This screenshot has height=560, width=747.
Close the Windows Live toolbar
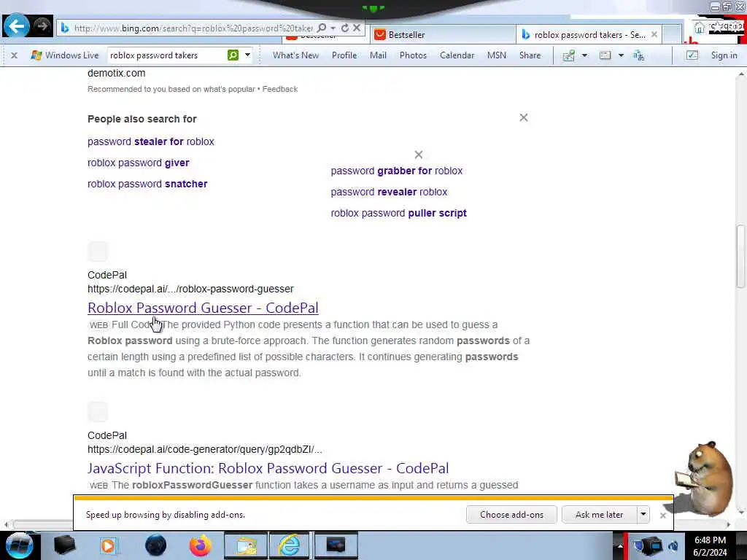pyautogui.click(x=15, y=55)
